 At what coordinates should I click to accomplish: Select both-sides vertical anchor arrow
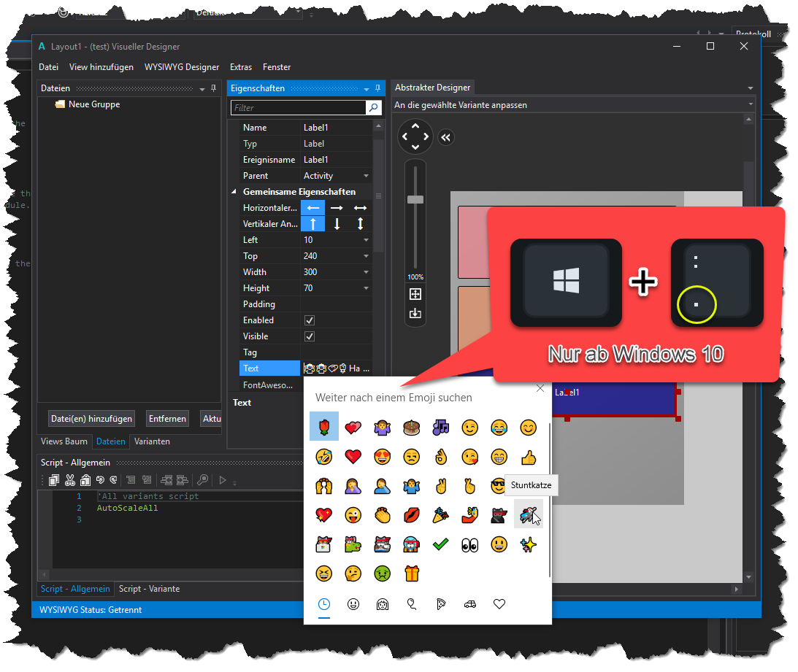[x=360, y=224]
